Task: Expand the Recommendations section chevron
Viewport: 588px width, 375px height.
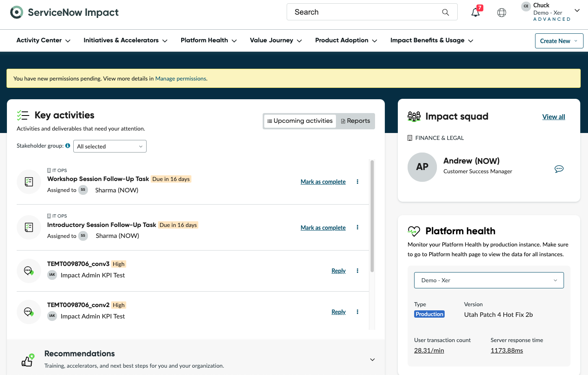Action: pos(372,360)
